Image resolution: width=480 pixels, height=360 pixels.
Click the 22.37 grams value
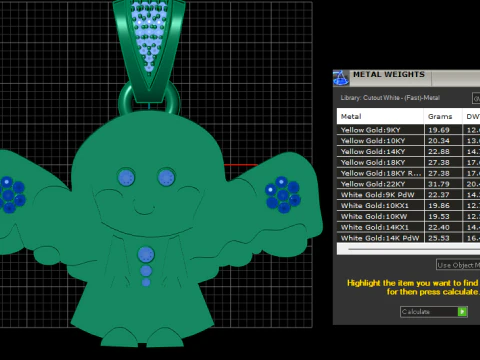coord(439,195)
